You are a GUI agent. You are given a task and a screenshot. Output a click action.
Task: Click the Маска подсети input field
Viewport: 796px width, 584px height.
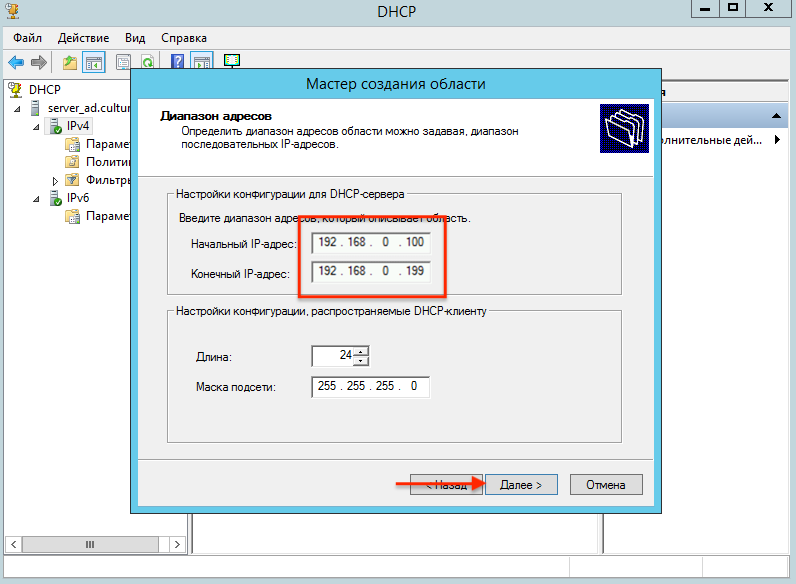tap(370, 386)
